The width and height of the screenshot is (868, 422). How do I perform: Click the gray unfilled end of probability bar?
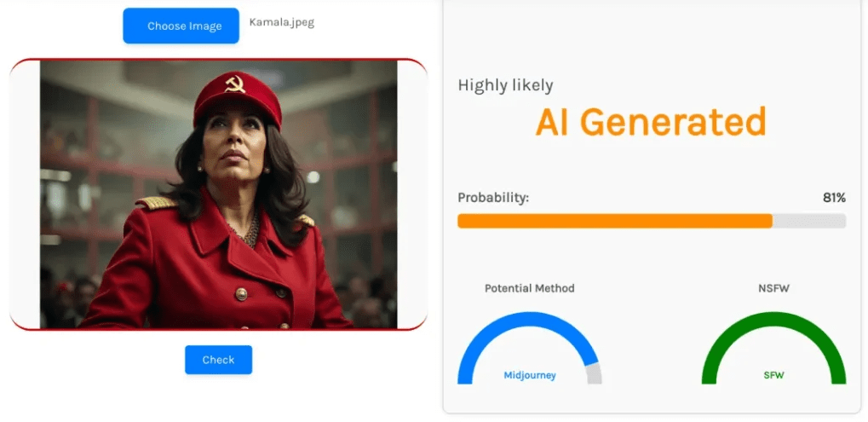tap(809, 221)
